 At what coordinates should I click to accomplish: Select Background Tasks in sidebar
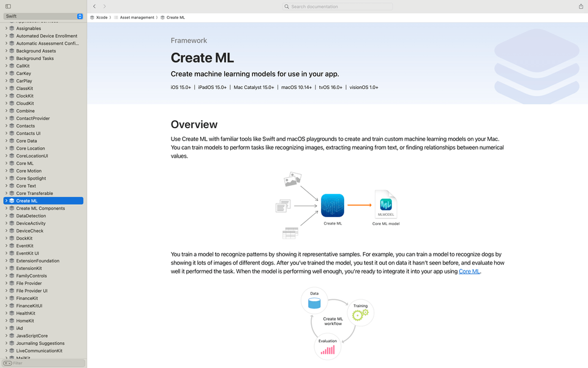tap(35, 59)
